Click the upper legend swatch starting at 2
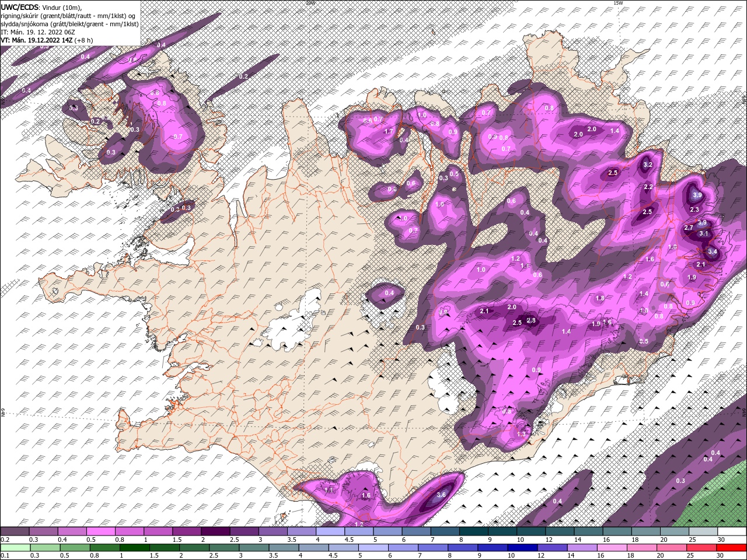747x560 pixels. coord(215,531)
